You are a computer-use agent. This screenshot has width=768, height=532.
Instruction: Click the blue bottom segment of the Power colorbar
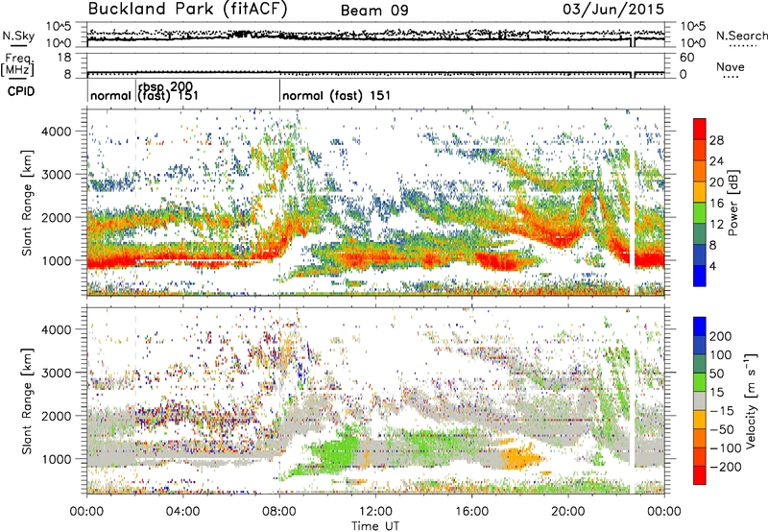click(700, 277)
